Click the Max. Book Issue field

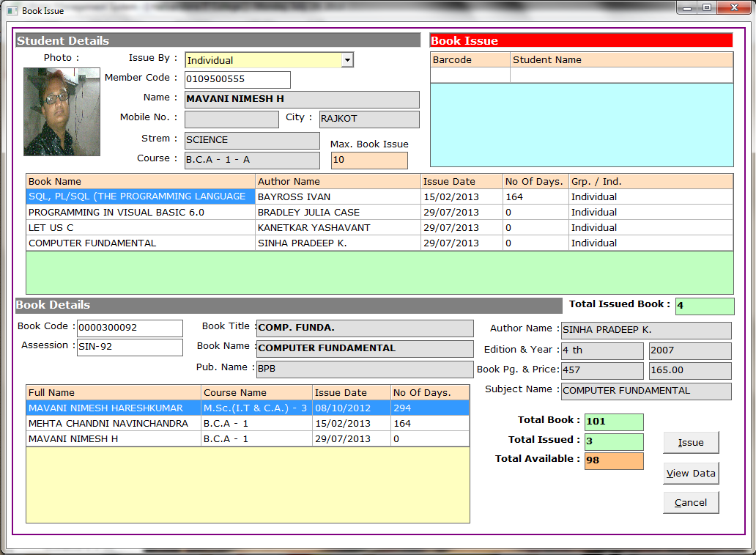[369, 160]
